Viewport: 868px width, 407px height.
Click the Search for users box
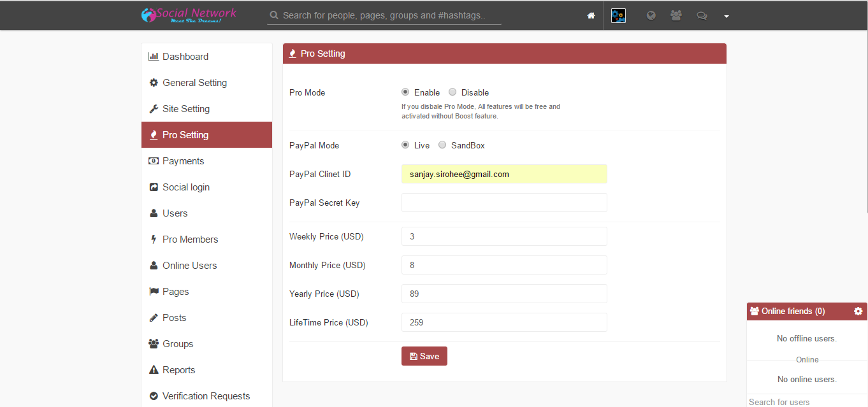click(806, 402)
